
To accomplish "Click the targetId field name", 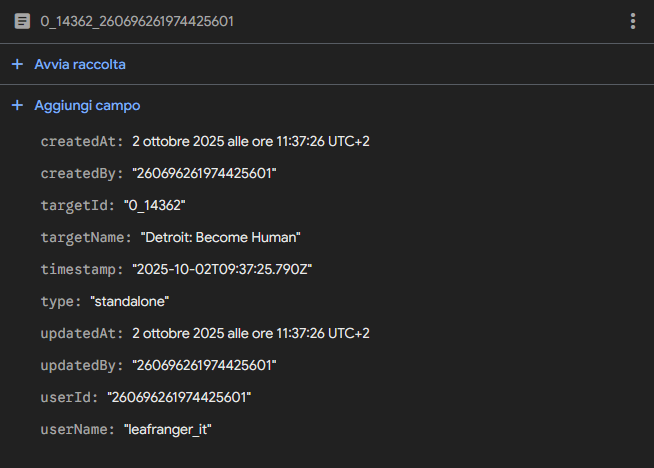I will (x=78, y=206).
